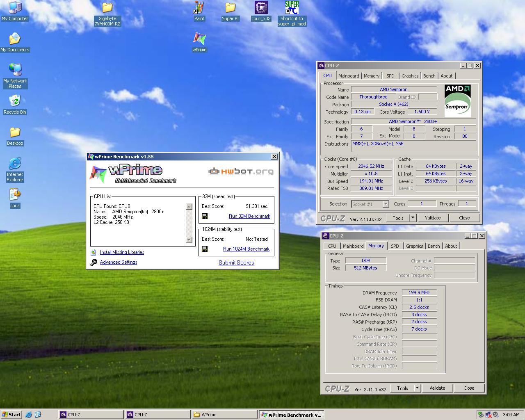525x420 pixels.
Task: Launch the wPrime desktop icon
Action: click(199, 42)
